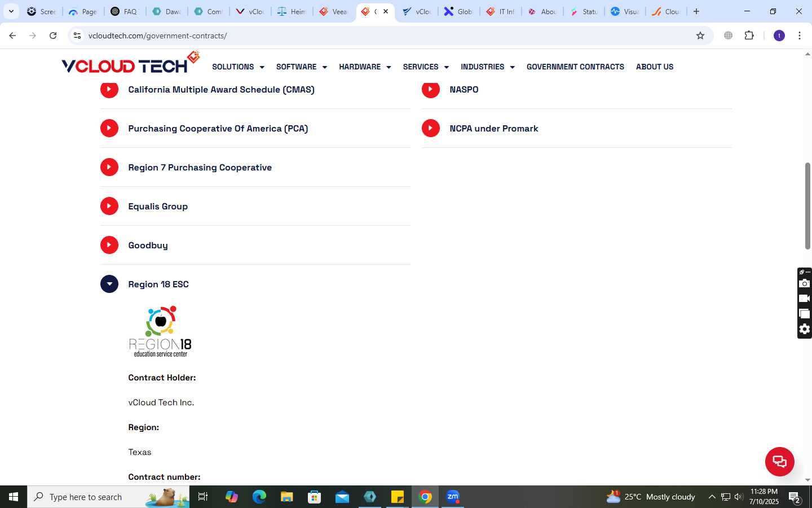Click the screen recorder video icon
This screenshot has width=812, height=508.
pyautogui.click(x=805, y=299)
